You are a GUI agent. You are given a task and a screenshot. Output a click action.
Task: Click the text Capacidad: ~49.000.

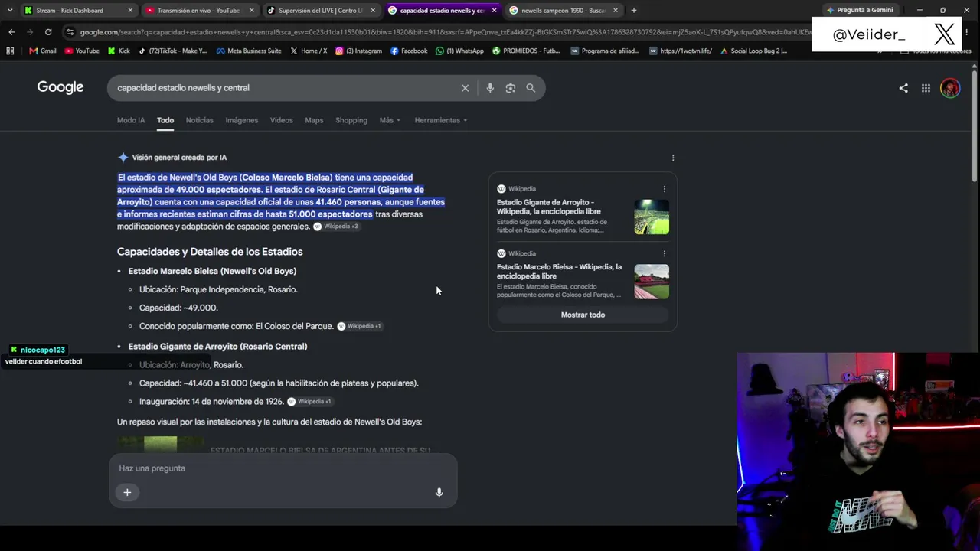[178, 308]
